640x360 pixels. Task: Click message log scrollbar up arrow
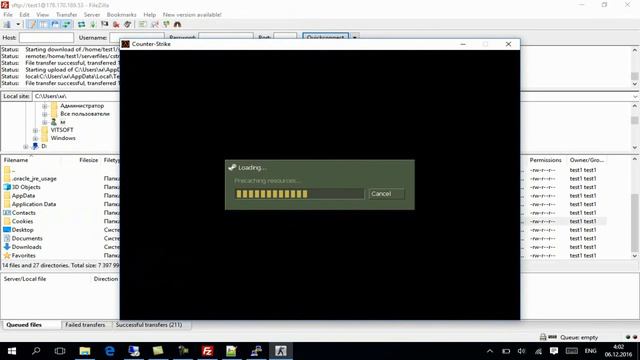635,50
